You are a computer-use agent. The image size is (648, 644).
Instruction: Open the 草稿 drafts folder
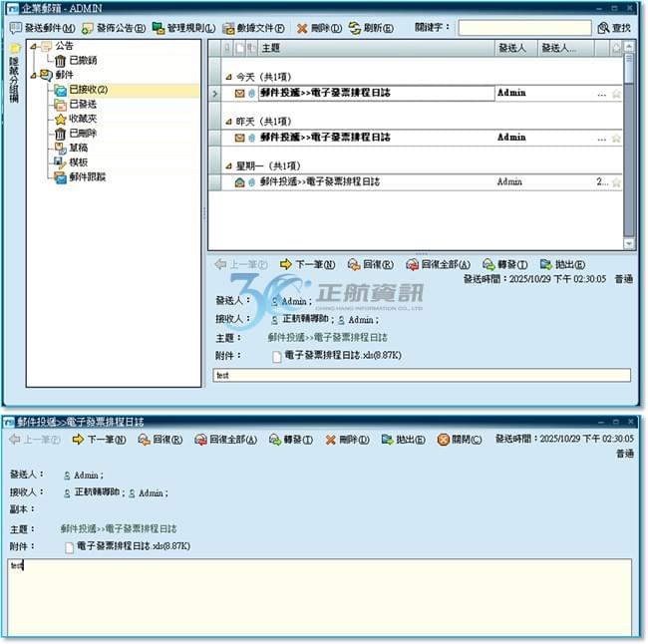click(x=71, y=148)
